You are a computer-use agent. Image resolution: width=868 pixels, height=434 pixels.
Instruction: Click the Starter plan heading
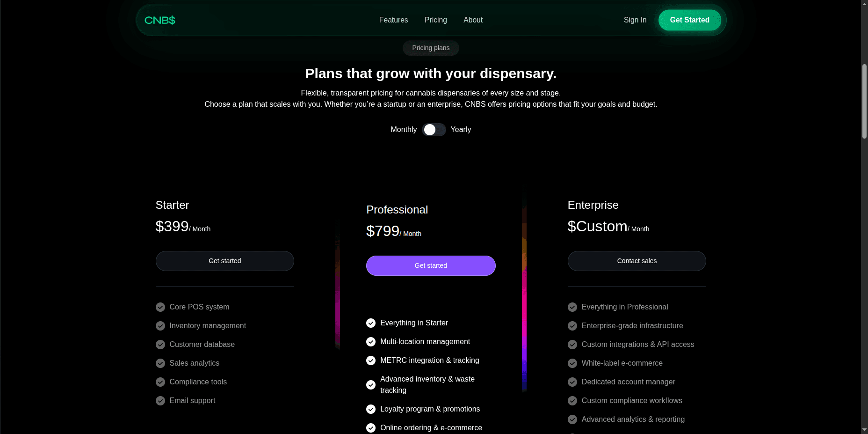[x=172, y=205]
